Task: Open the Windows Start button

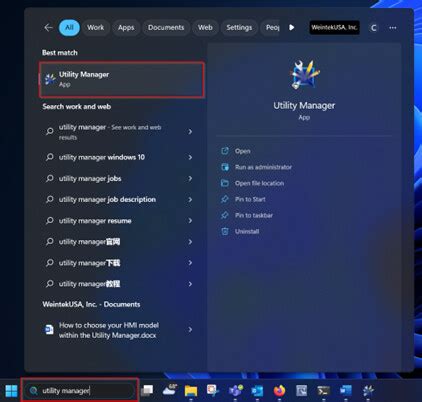Action: pyautogui.click(x=12, y=391)
